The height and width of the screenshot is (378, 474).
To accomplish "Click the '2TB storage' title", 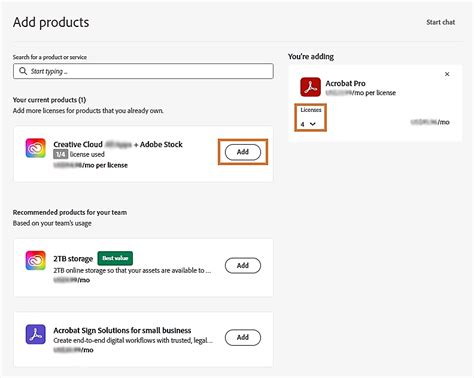I will tap(73, 259).
